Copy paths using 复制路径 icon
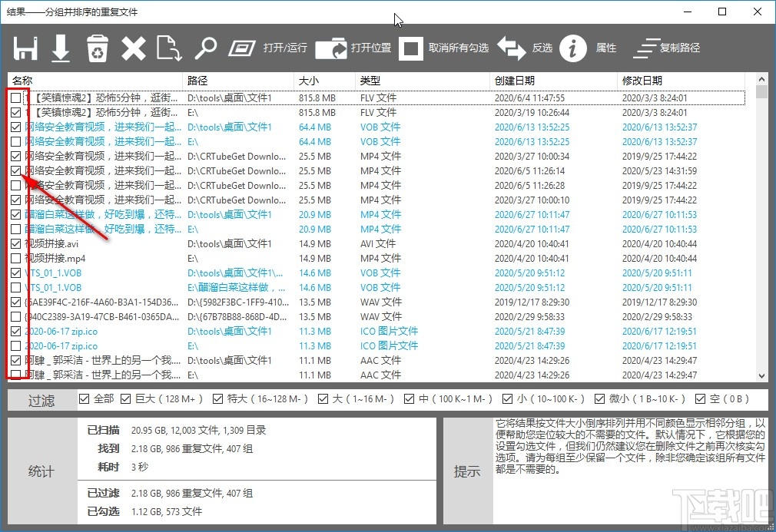Screen dimensions: 776x532 click(x=648, y=48)
